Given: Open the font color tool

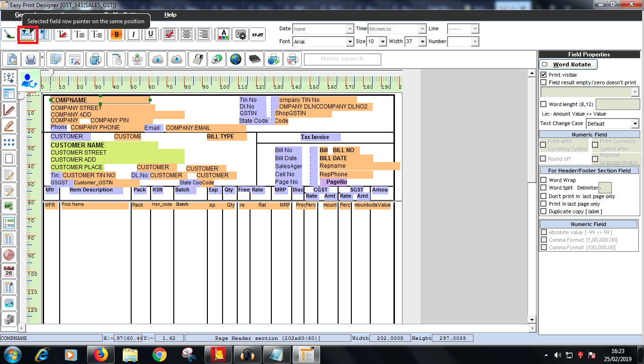Looking at the screenshot, I should point(224,34).
